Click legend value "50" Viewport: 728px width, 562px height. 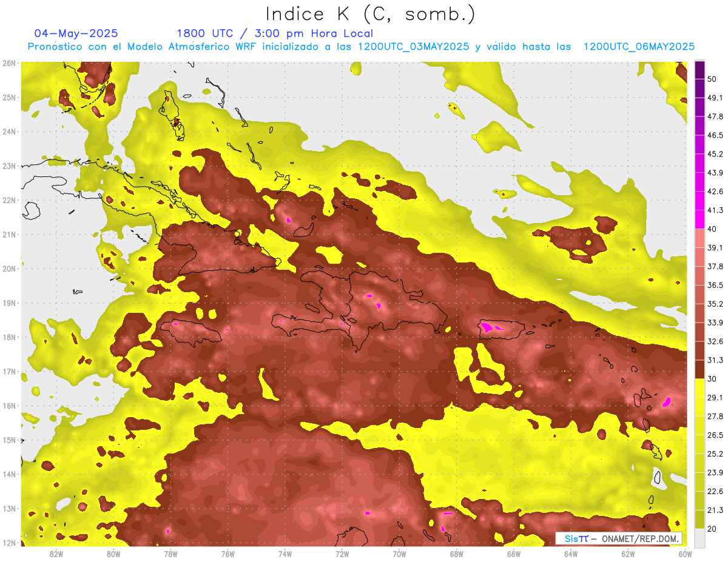click(712, 79)
